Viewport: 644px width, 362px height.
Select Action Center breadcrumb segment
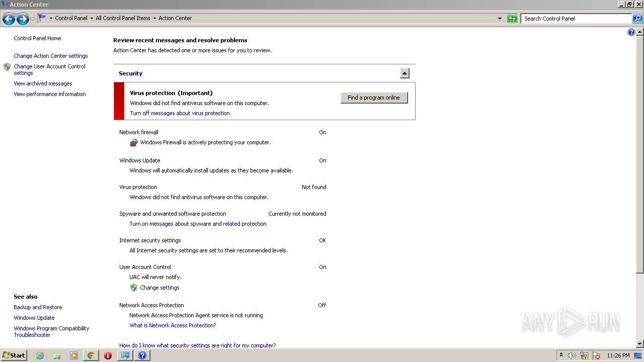[175, 18]
